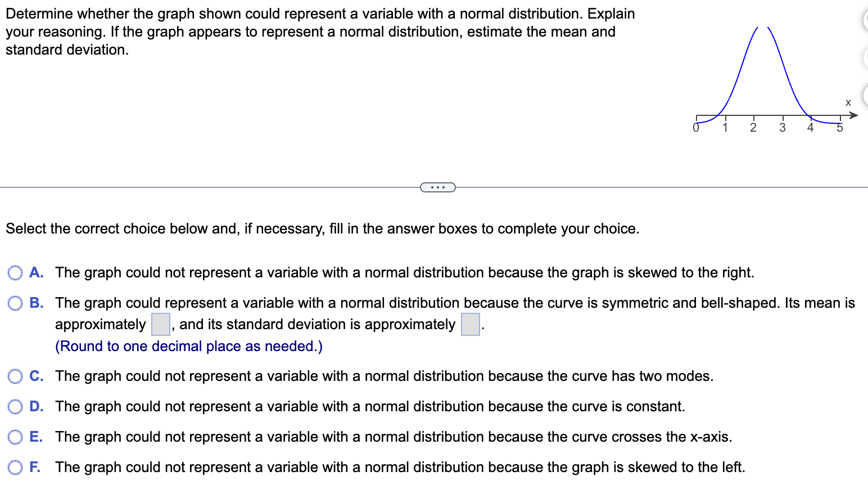The image size is (868, 494).
Task: Collapse the question section using the ellipsis divider
Action: pos(438,187)
